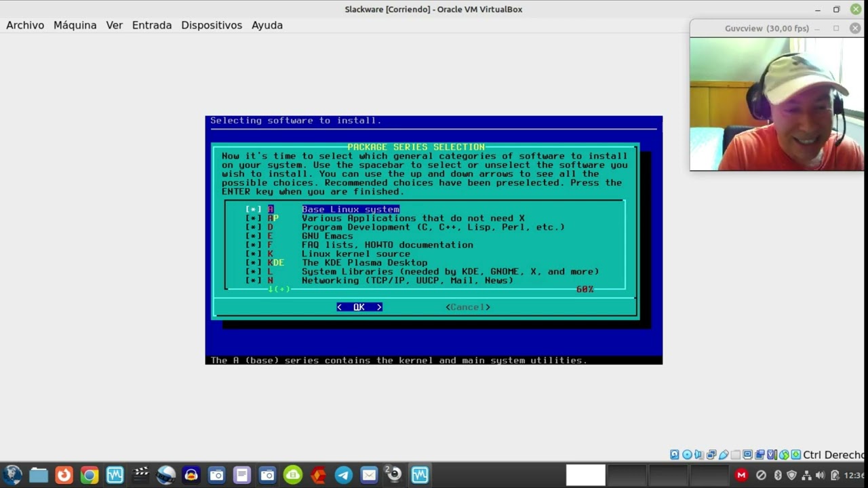This screenshot has width=868, height=488.
Task: Open the mail envelope taskbar icon
Action: click(x=369, y=475)
